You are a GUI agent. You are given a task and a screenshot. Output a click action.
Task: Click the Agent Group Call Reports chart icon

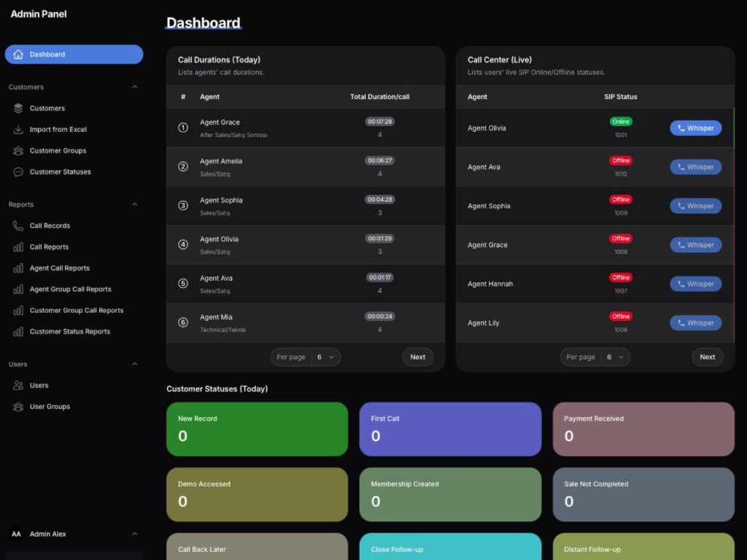[x=18, y=289]
